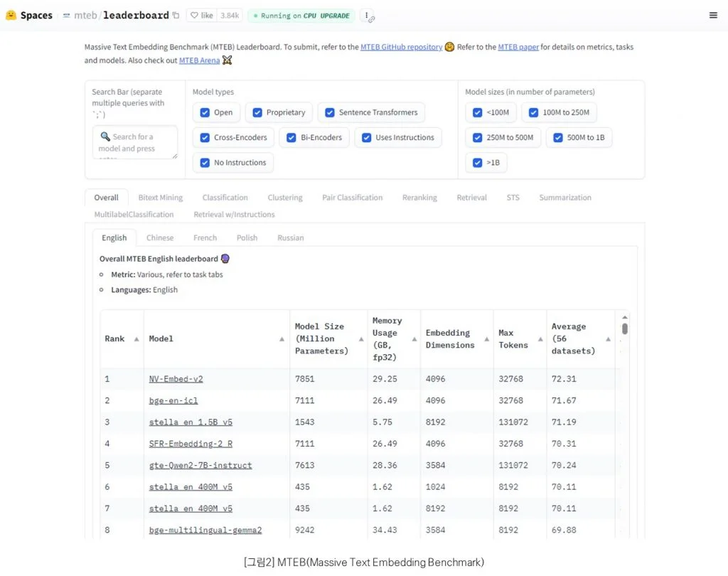Switch to the Classification tab
The width and height of the screenshot is (728, 576).
tap(225, 198)
